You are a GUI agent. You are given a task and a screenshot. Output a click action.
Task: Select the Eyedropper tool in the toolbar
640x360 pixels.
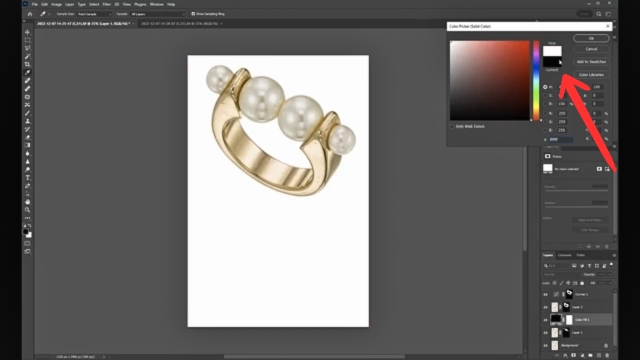[x=27, y=73]
